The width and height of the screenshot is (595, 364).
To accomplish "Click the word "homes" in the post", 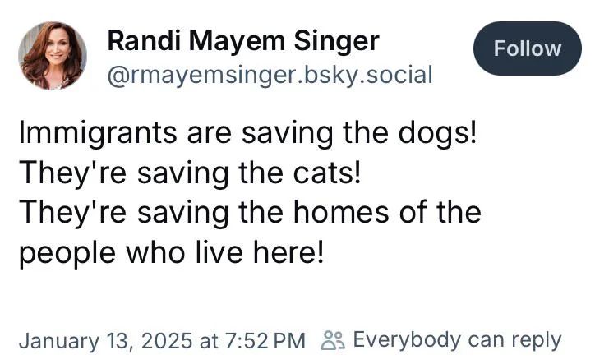I will (341, 213).
